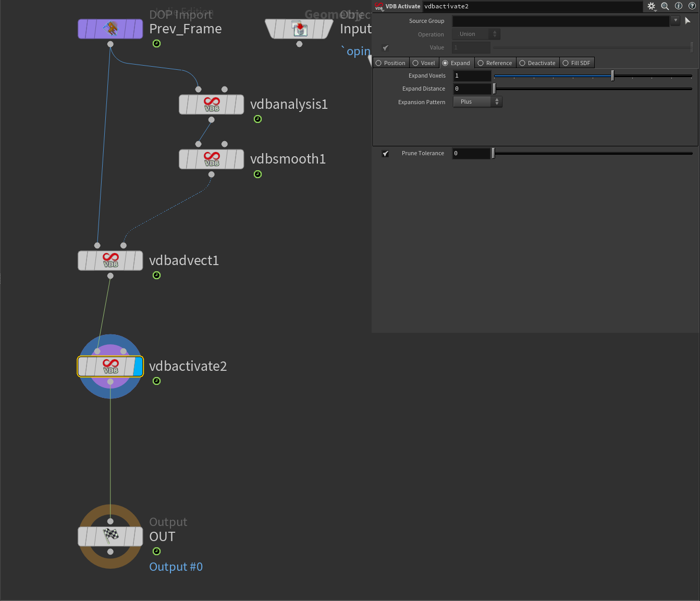Click the Source Group selection arrow icon
Image resolution: width=700 pixels, height=601 pixels.
point(687,21)
